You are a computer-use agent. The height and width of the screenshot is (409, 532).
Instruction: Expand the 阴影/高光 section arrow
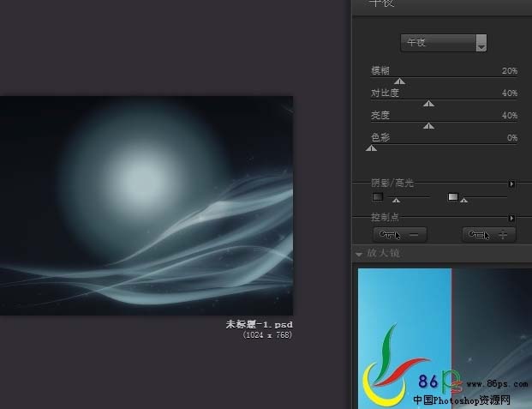pos(512,183)
